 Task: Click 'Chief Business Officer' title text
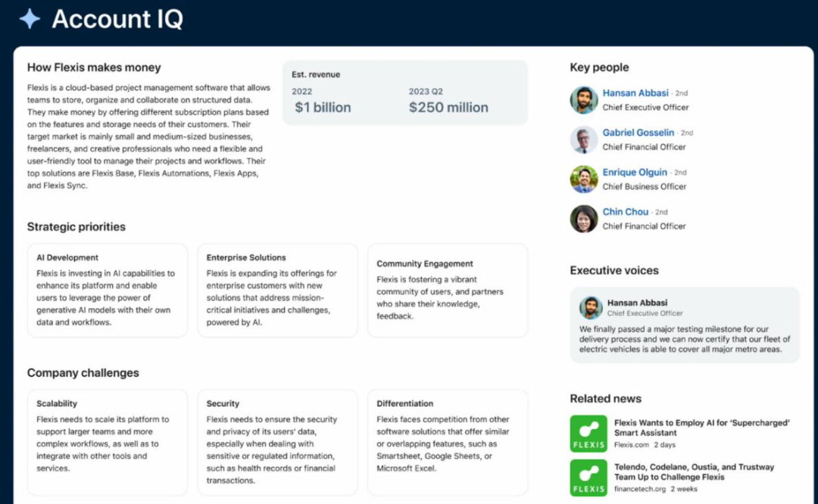645,187
